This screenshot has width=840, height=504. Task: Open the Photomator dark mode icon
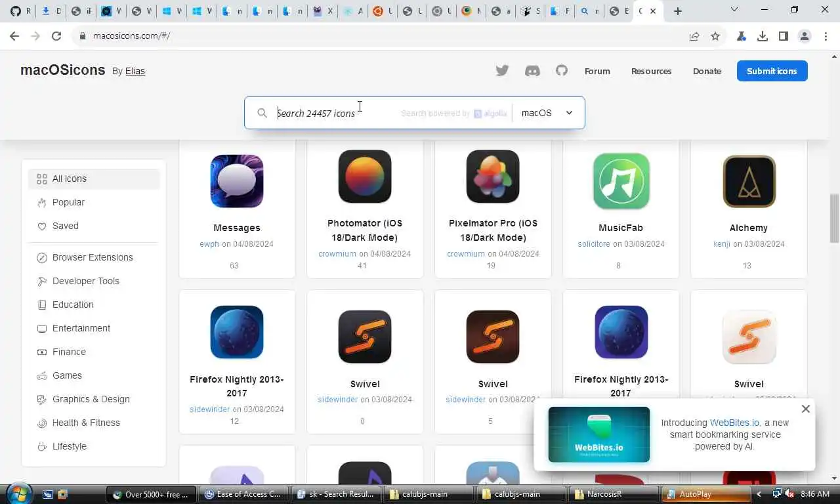pos(365,177)
